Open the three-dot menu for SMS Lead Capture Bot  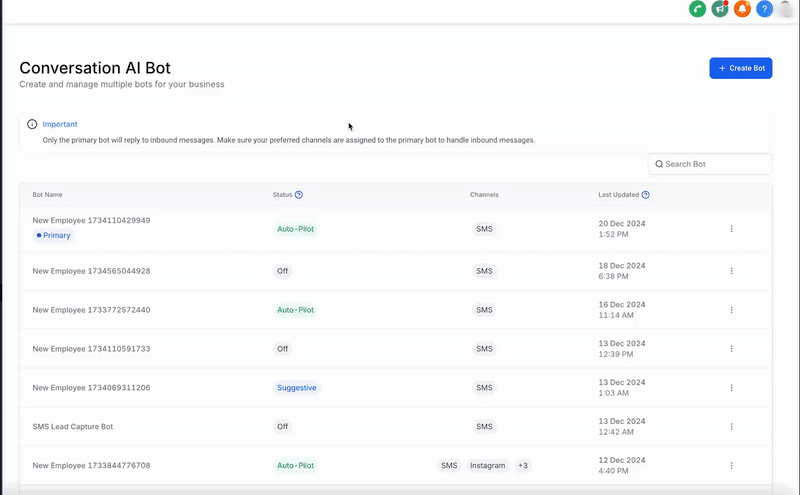(x=731, y=427)
